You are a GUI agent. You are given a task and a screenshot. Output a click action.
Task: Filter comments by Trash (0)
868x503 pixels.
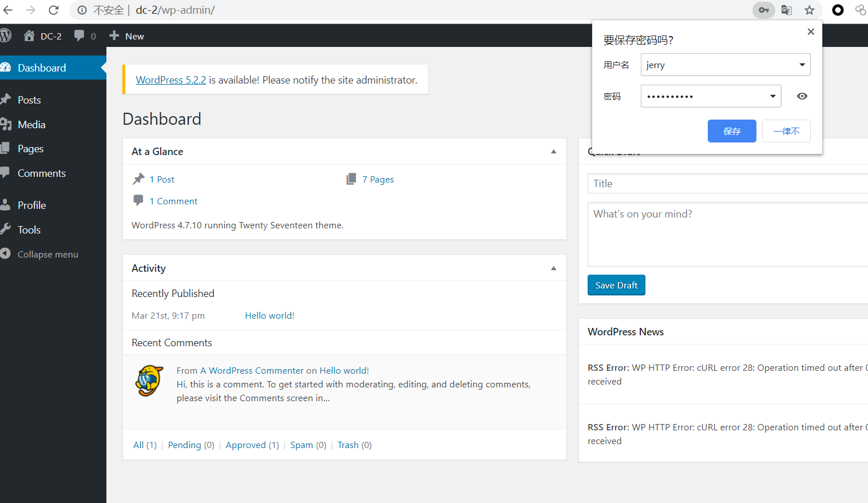tap(354, 445)
